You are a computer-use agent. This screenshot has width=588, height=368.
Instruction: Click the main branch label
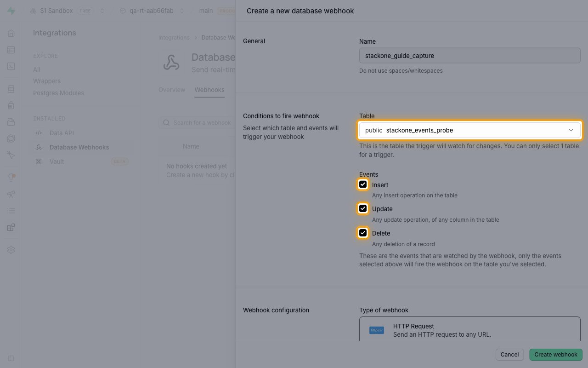pyautogui.click(x=206, y=11)
